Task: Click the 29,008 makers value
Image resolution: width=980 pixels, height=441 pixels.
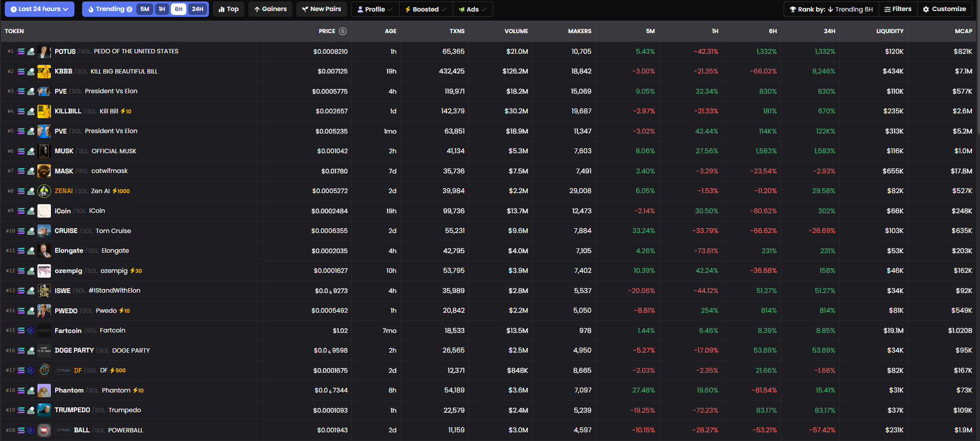Action: (580, 191)
